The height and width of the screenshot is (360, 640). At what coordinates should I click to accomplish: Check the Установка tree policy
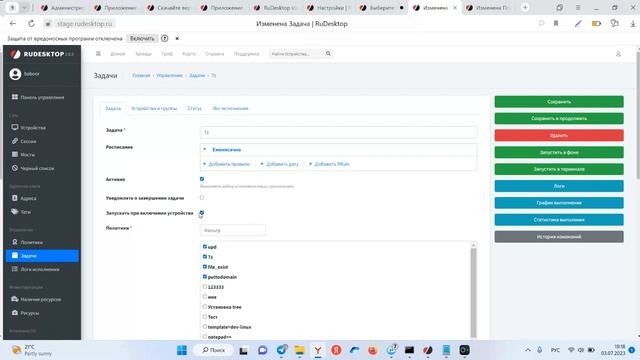[x=205, y=307]
